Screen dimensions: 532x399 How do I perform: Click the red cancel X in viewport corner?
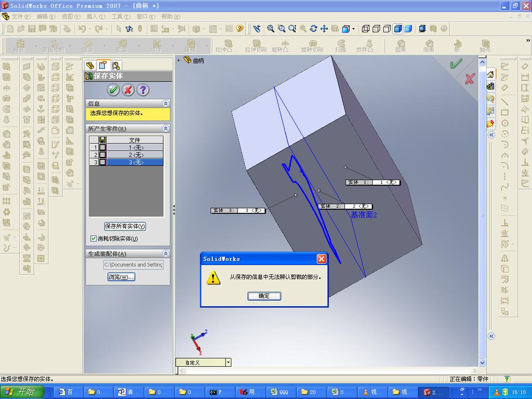click(x=470, y=79)
